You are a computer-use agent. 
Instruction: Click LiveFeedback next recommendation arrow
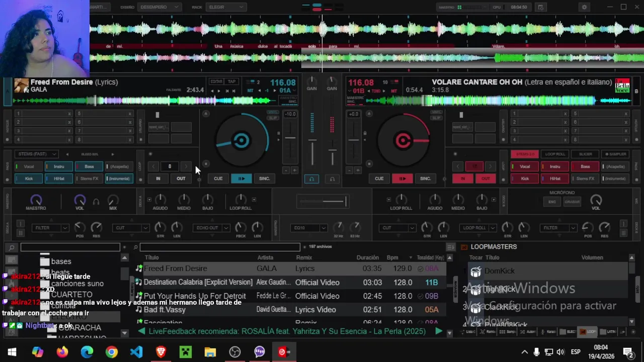[439, 331]
